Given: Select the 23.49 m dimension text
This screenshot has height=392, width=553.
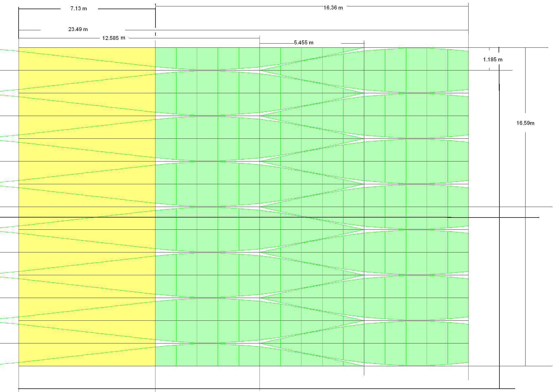Looking at the screenshot, I should click(x=78, y=29).
